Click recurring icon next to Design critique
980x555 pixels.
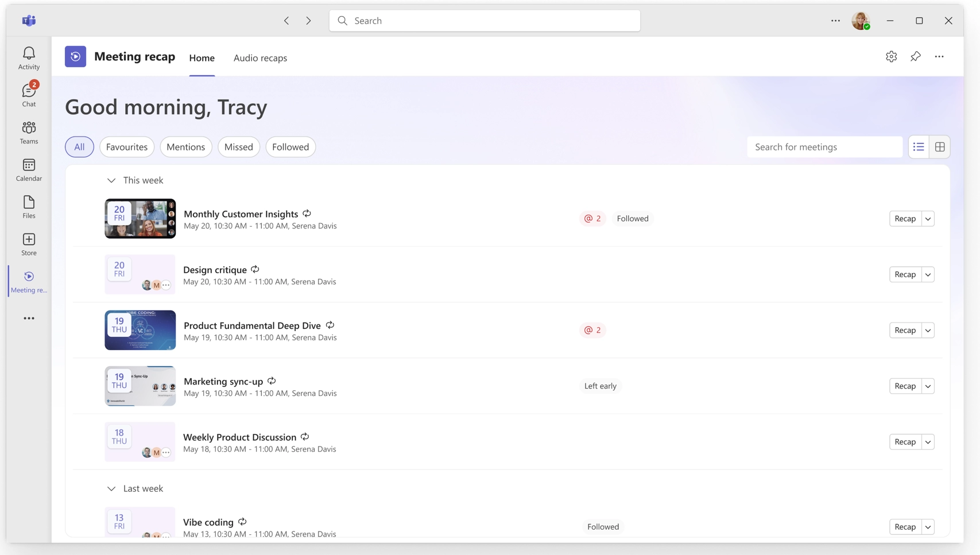coord(255,269)
